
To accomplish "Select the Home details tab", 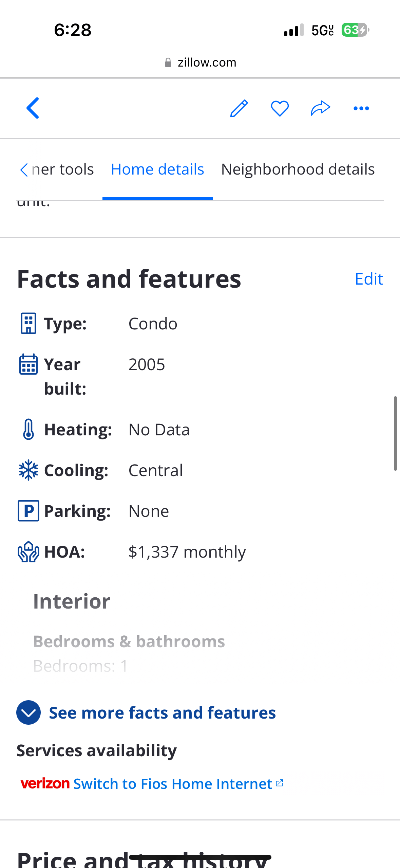I will click(157, 169).
